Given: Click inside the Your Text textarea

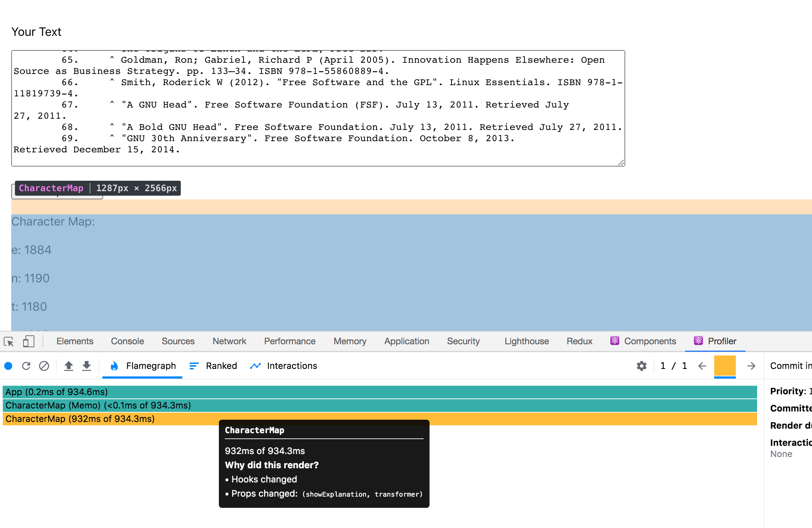Looking at the screenshot, I should pyautogui.click(x=318, y=108).
